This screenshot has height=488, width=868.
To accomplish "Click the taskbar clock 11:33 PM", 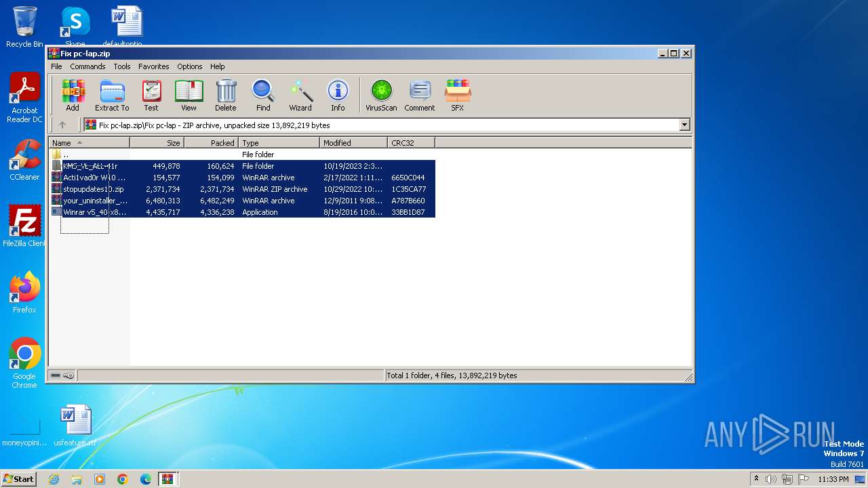I will [833, 479].
